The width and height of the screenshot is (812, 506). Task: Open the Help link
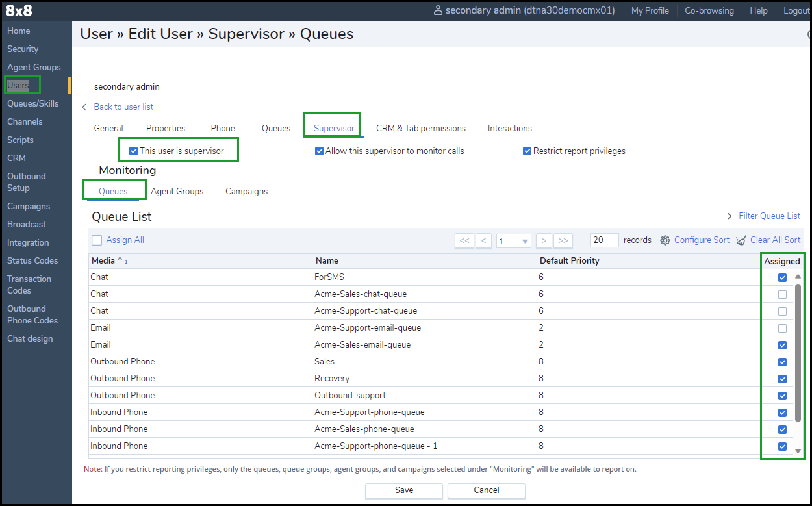point(759,11)
